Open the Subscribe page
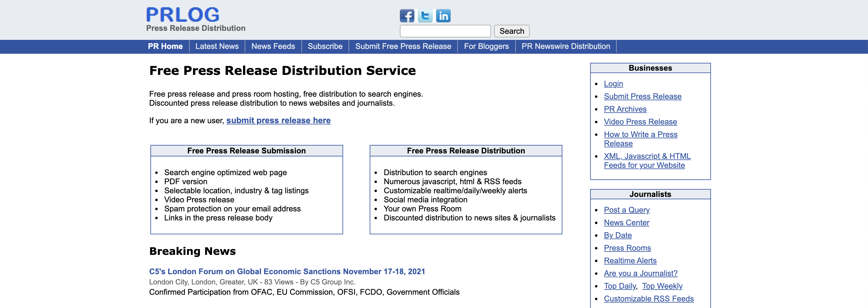868x308 pixels. [x=324, y=47]
